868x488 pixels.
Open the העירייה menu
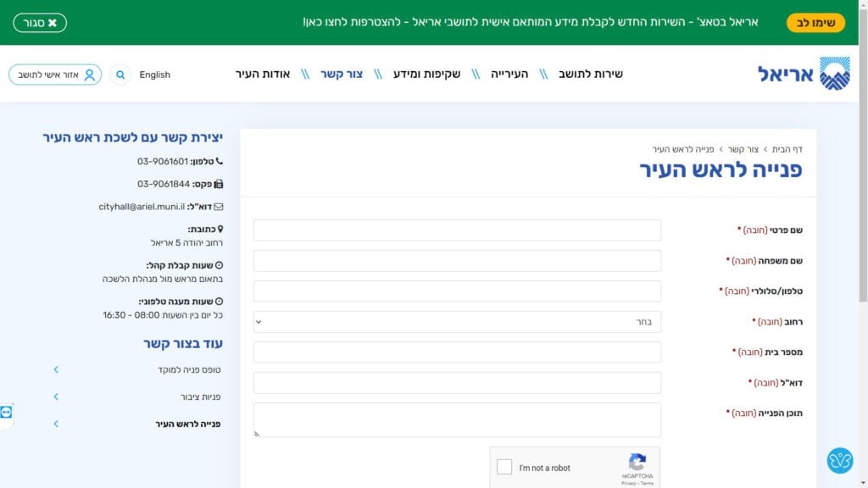pyautogui.click(x=509, y=75)
